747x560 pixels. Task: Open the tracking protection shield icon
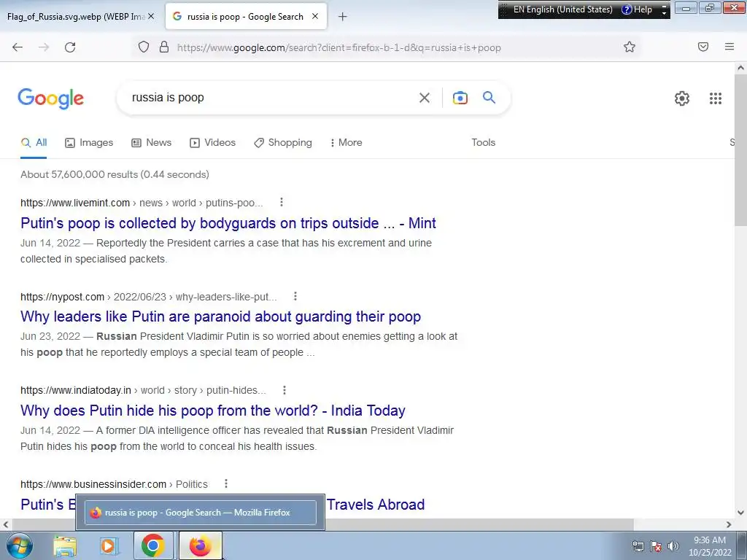[144, 47]
